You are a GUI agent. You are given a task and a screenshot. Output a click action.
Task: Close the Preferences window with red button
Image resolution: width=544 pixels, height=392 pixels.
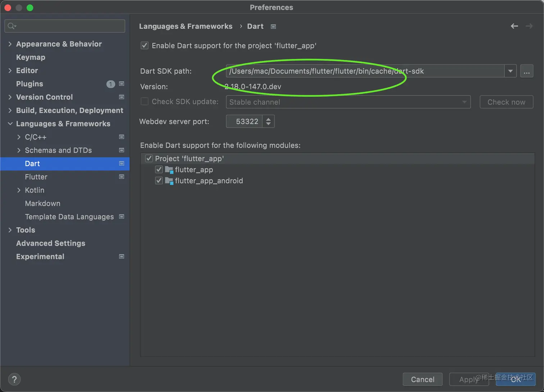(x=8, y=8)
